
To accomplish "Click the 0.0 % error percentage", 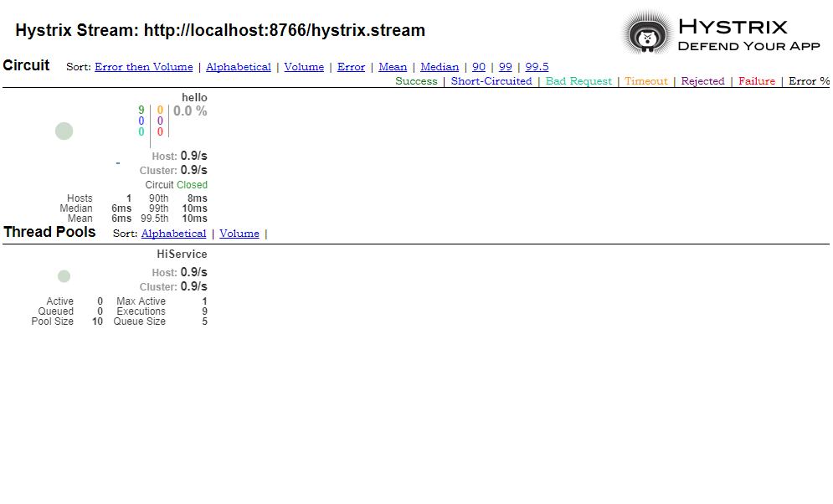I will pos(190,111).
